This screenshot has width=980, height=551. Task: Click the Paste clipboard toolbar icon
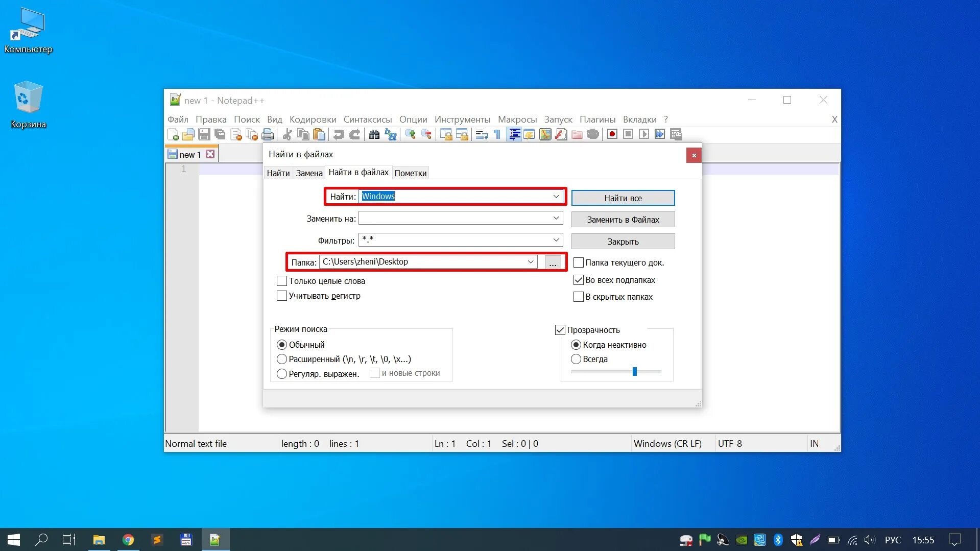319,134
